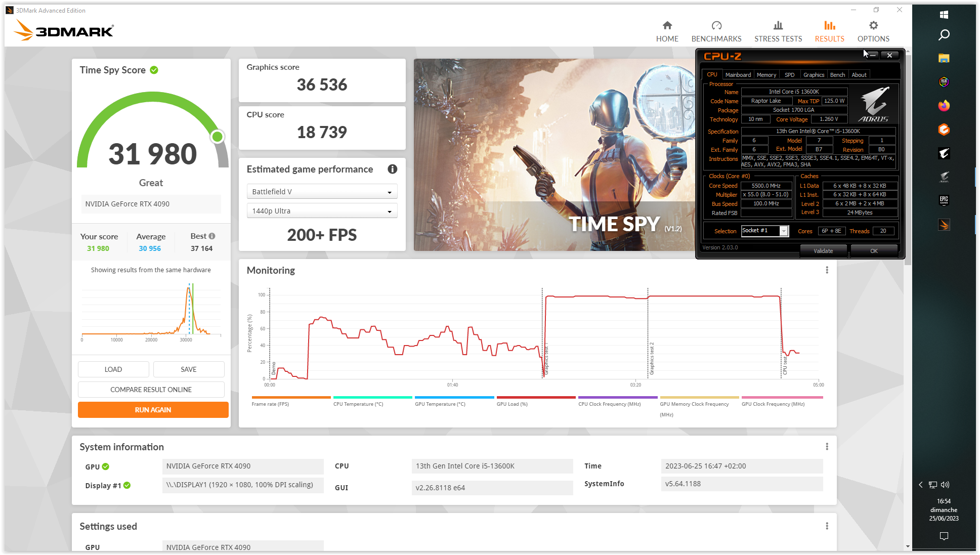Open System information three-dot menu
Screen dimensions: 980x555
pos(827,447)
